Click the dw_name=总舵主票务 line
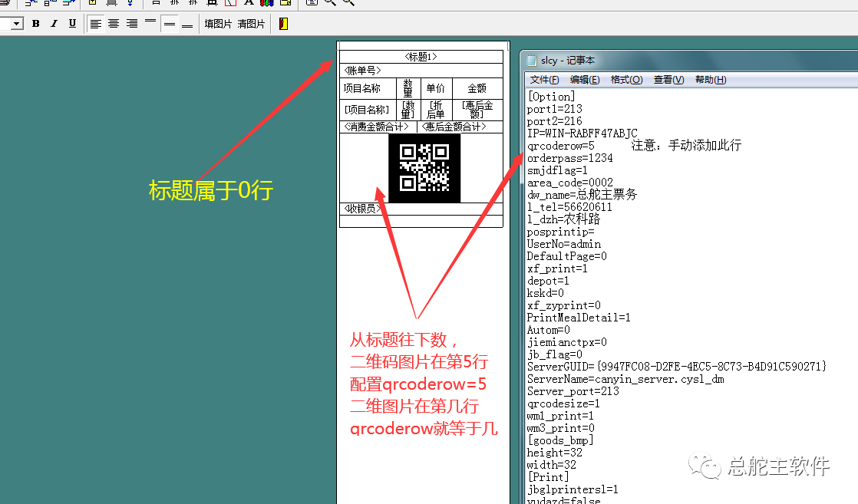This screenshot has width=858, height=504. click(x=582, y=194)
